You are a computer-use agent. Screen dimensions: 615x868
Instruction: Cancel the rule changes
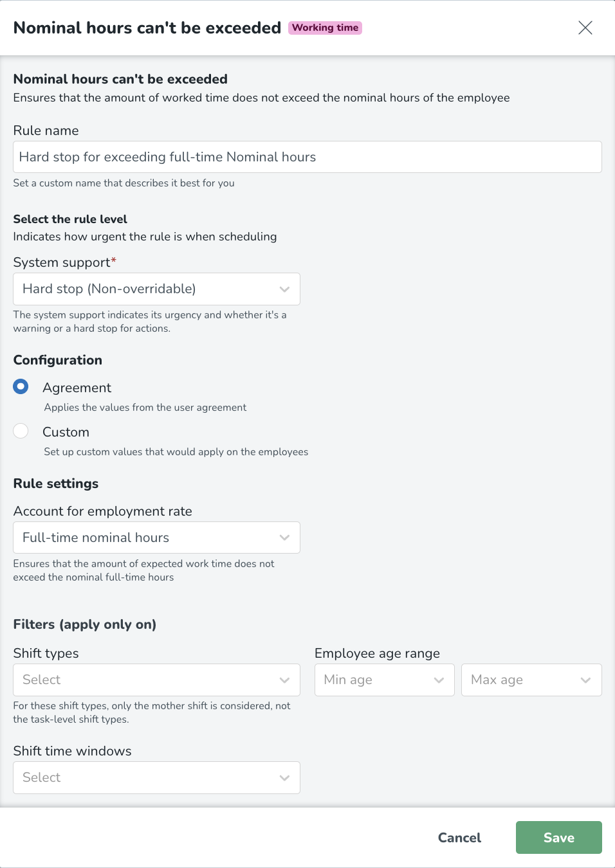click(x=459, y=838)
